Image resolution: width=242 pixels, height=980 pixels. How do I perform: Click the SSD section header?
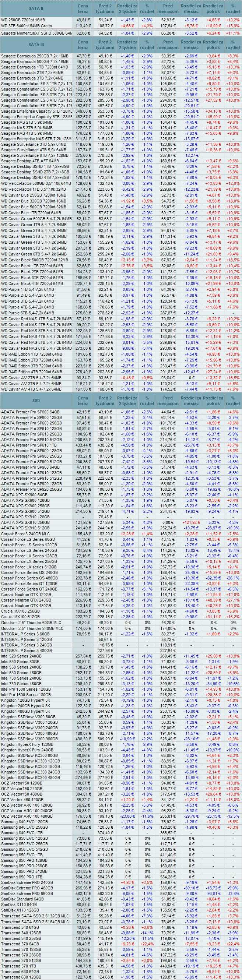36,401
